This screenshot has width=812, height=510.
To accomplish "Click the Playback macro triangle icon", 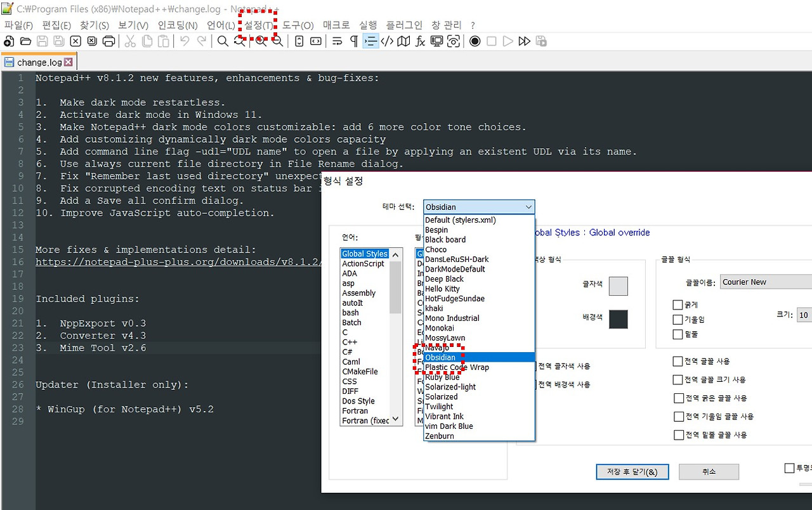I will [x=507, y=41].
